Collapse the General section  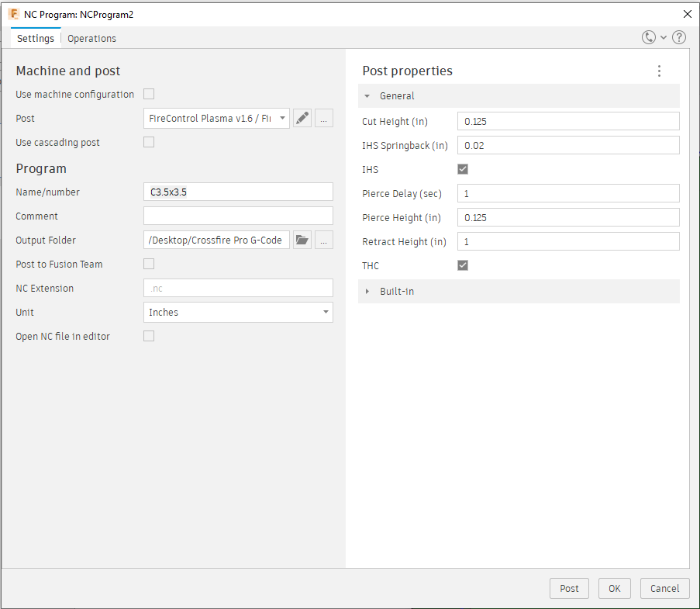(368, 96)
